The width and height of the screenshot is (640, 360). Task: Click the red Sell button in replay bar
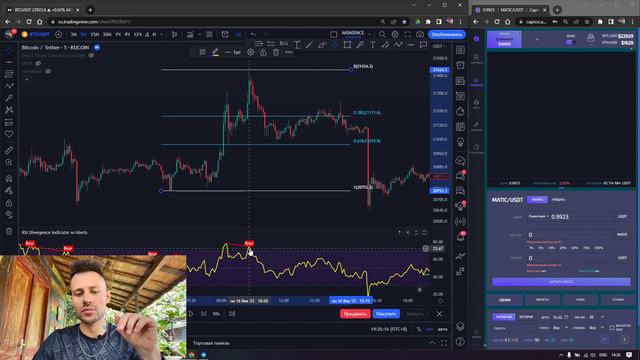pyautogui.click(x=355, y=314)
